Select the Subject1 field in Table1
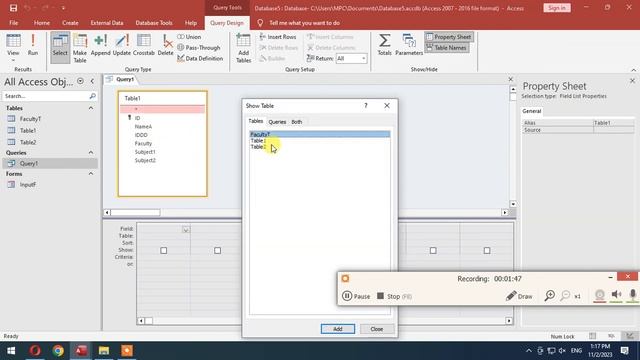Screen dimensions: 640x360 (145, 152)
